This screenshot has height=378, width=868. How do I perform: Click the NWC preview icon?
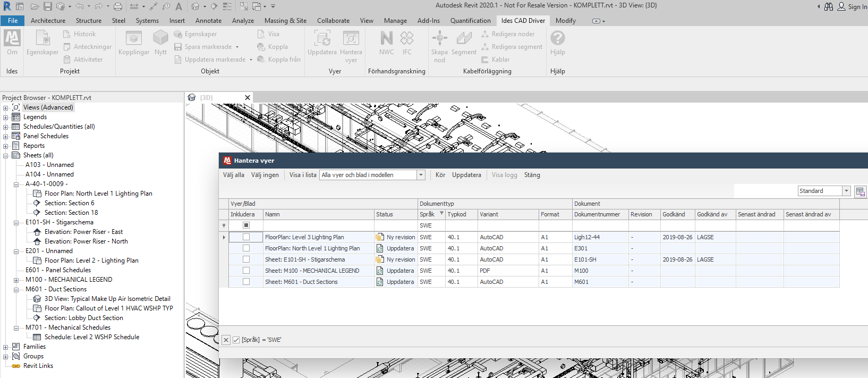(x=387, y=38)
